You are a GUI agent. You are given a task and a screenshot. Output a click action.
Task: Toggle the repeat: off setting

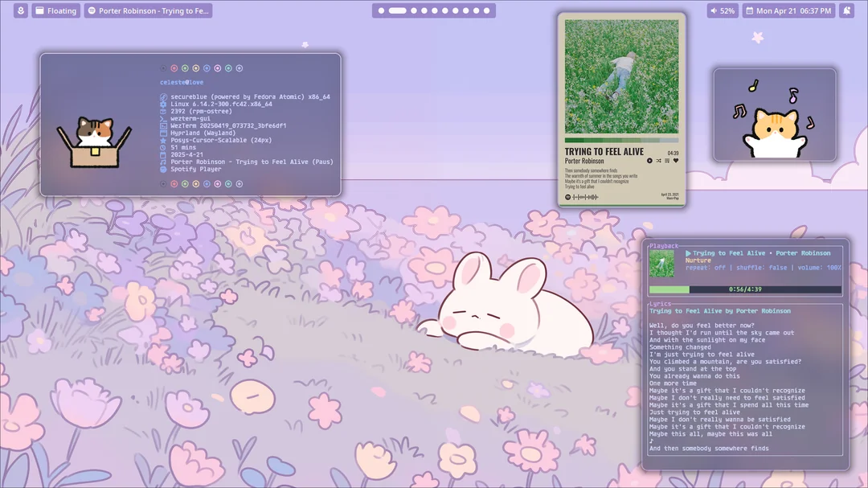coord(706,268)
